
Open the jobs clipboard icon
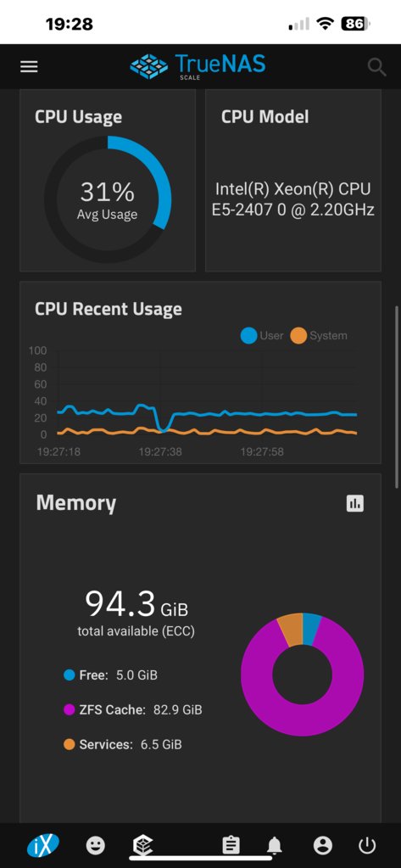coord(231,845)
